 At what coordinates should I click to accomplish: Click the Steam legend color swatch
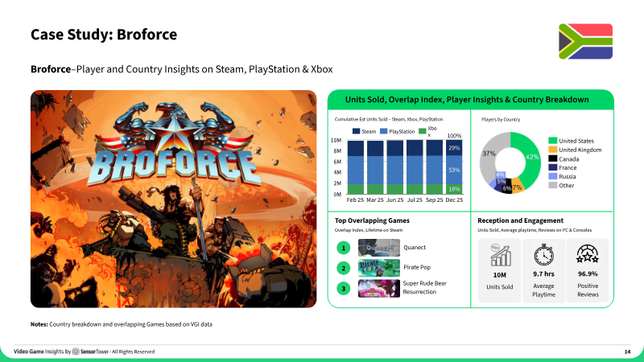click(356, 131)
